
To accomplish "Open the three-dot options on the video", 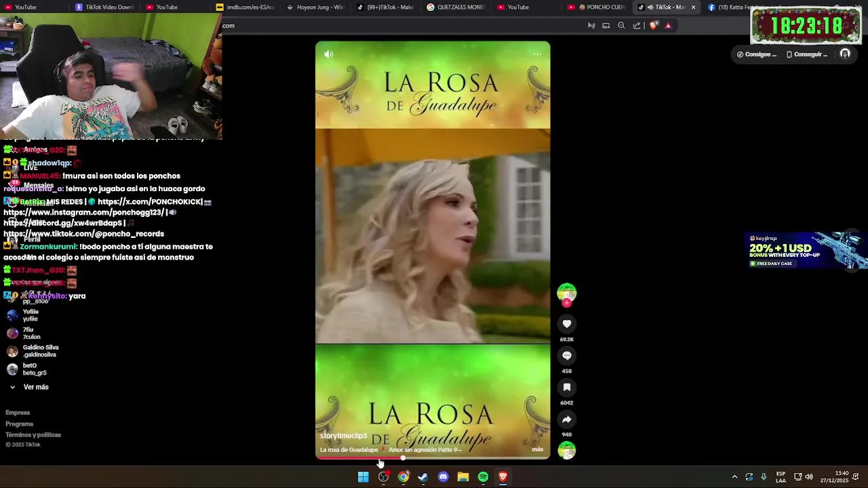I will (537, 54).
